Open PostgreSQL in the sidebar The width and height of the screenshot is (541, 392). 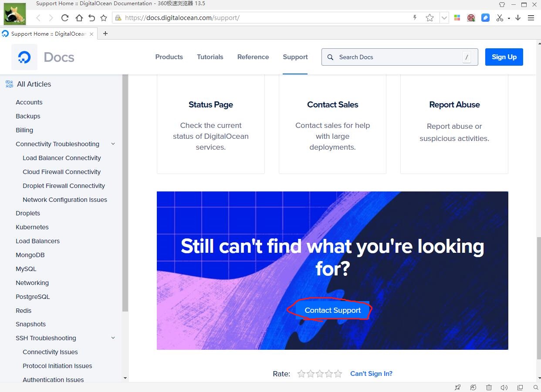click(x=33, y=297)
